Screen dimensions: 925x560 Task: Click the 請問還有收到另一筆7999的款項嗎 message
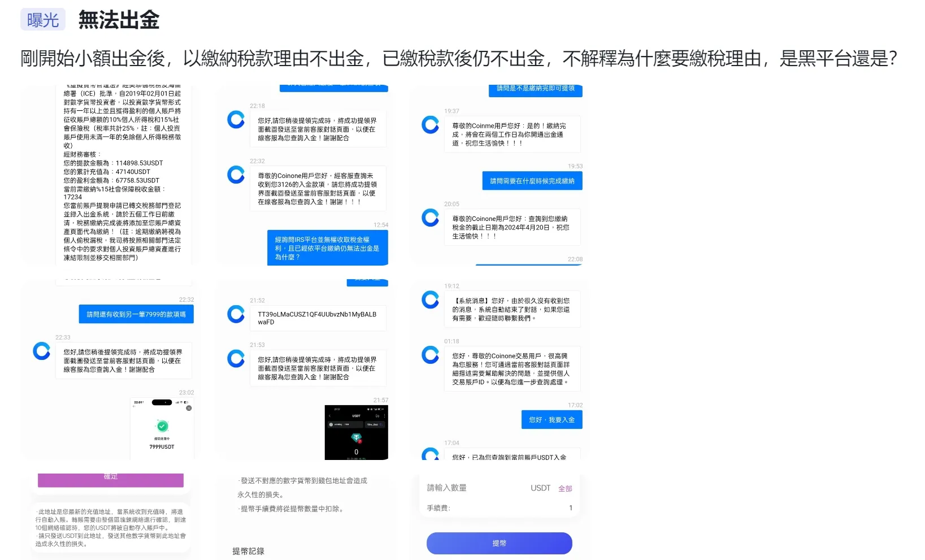[136, 314]
